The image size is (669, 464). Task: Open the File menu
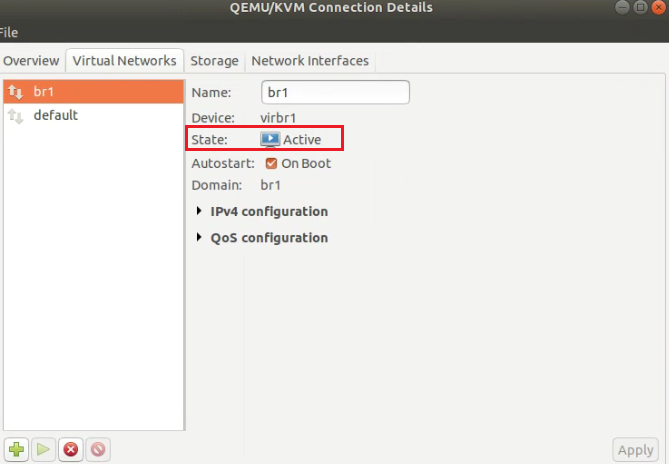click(x=9, y=32)
